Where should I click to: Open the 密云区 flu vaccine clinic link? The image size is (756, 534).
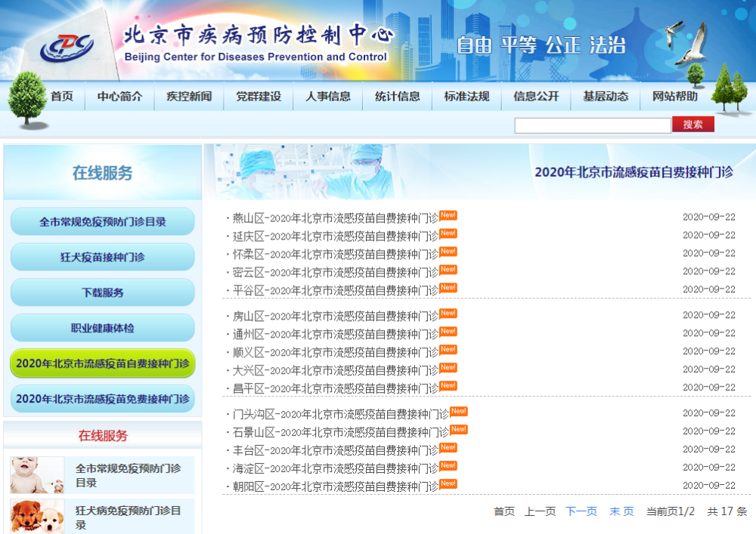335,273
